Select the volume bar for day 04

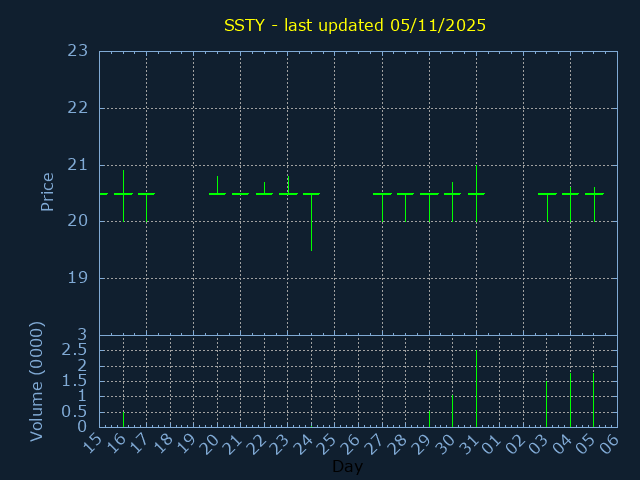click(x=570, y=399)
